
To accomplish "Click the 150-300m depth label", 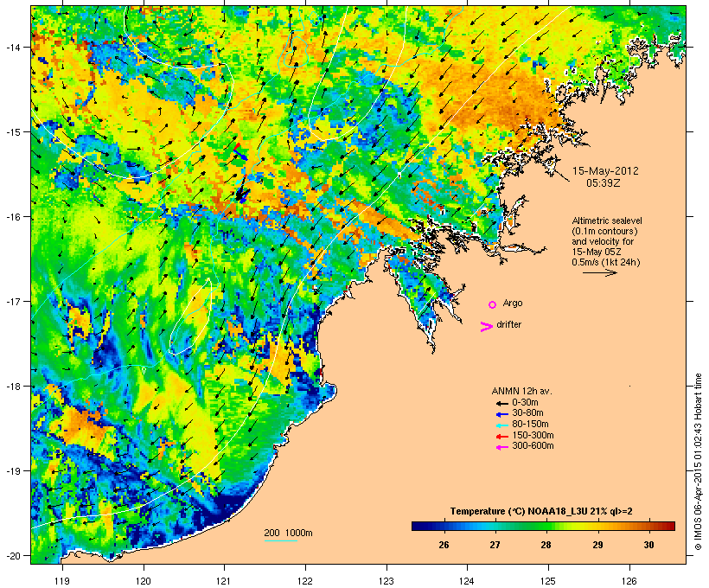I will click(533, 435).
